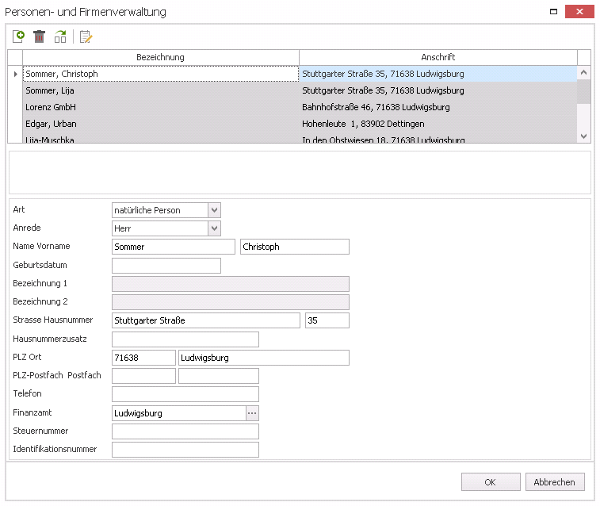600x506 pixels.
Task: Sort by Anschrift column header
Action: tap(438, 57)
